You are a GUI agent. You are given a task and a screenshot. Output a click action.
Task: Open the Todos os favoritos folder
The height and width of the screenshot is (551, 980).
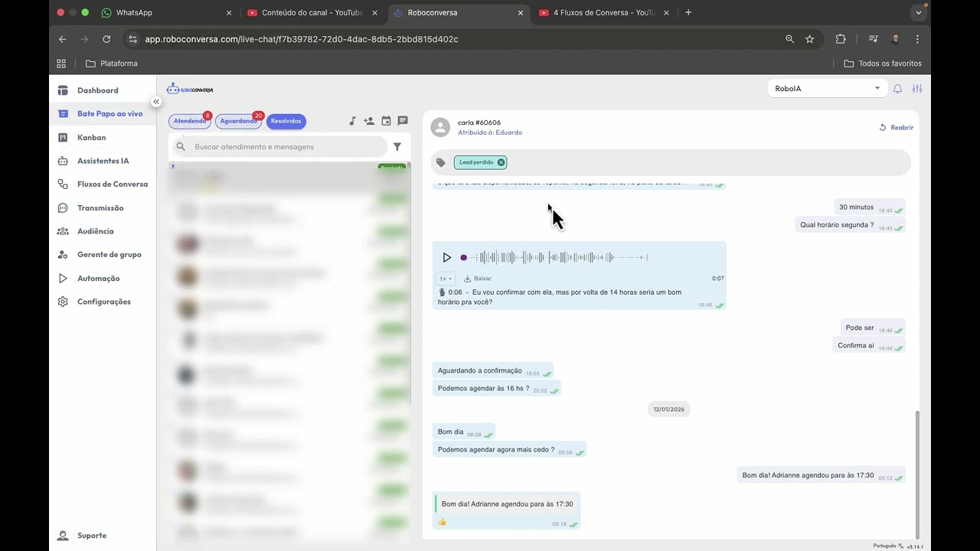pos(883,64)
